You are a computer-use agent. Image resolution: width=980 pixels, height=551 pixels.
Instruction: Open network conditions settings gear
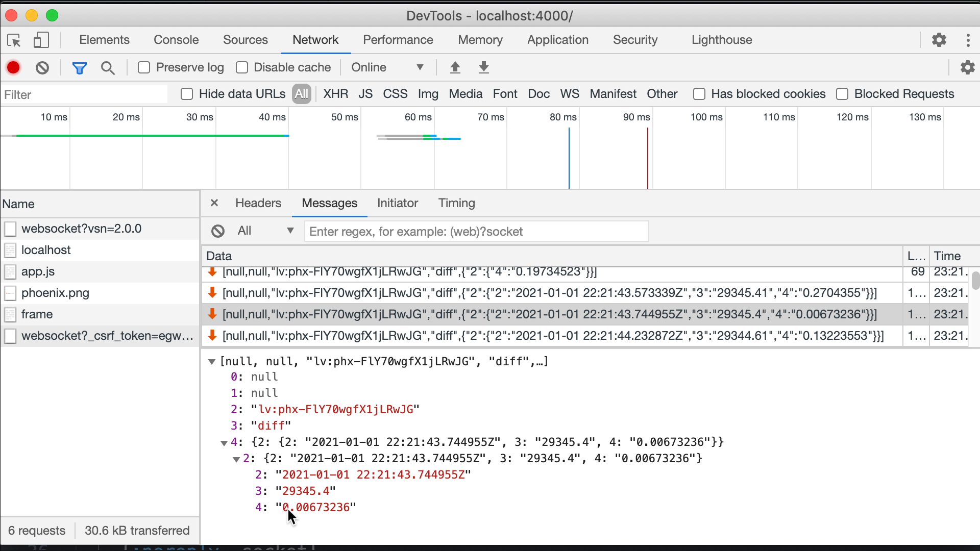tap(968, 67)
